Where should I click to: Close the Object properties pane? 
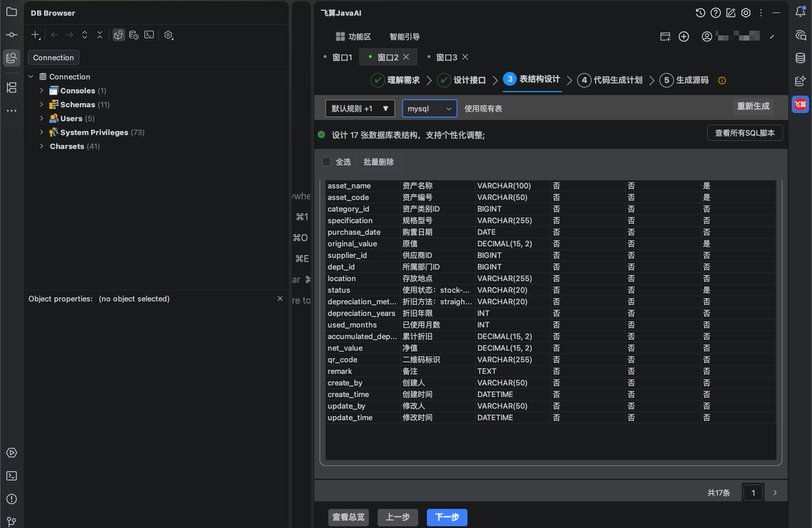(280, 298)
